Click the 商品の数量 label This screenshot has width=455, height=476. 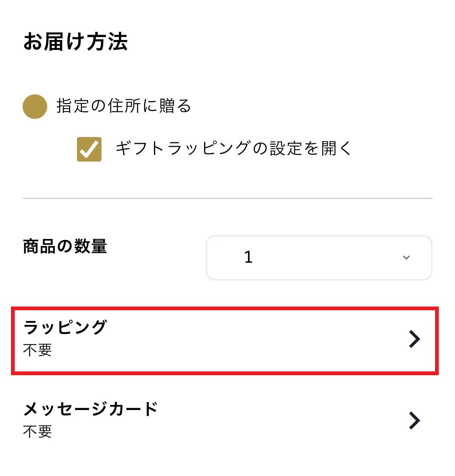tap(65, 246)
